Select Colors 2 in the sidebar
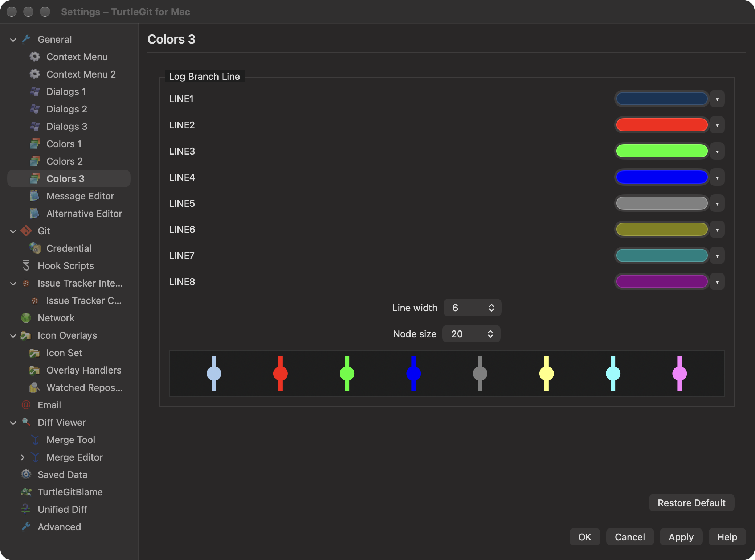 pyautogui.click(x=69, y=161)
